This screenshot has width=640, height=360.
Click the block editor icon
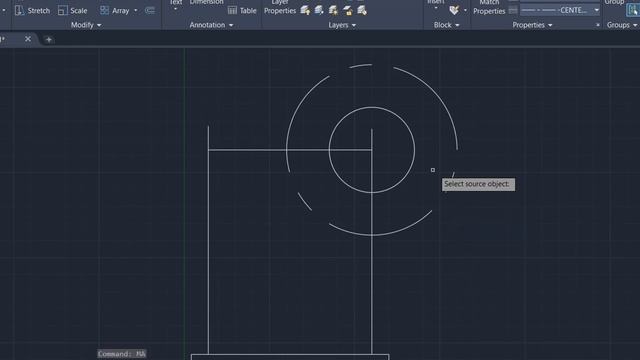coord(454,10)
